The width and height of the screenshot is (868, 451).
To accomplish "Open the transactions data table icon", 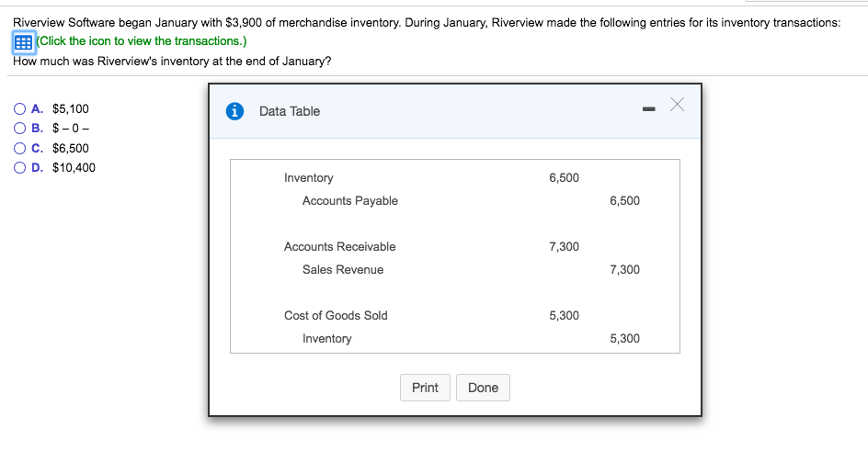I will pos(23,42).
